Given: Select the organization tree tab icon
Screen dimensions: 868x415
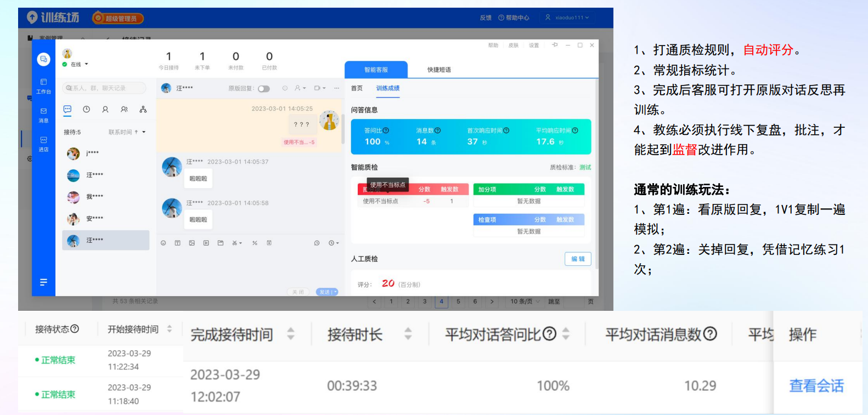Looking at the screenshot, I should (x=143, y=110).
